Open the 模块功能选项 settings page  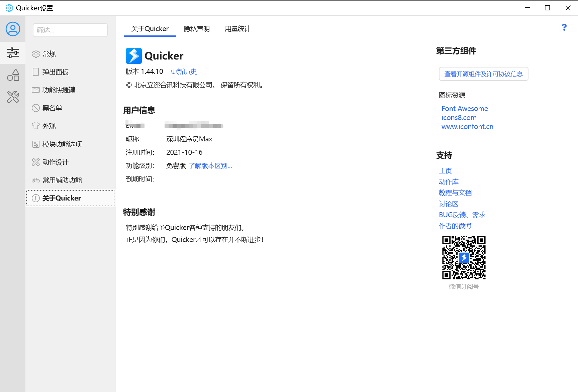70,144
